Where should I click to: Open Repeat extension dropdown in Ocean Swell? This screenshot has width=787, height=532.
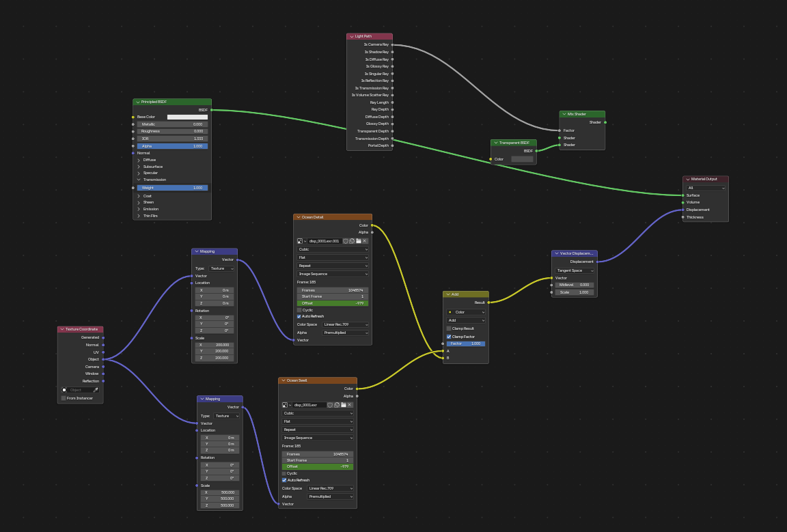(317, 430)
